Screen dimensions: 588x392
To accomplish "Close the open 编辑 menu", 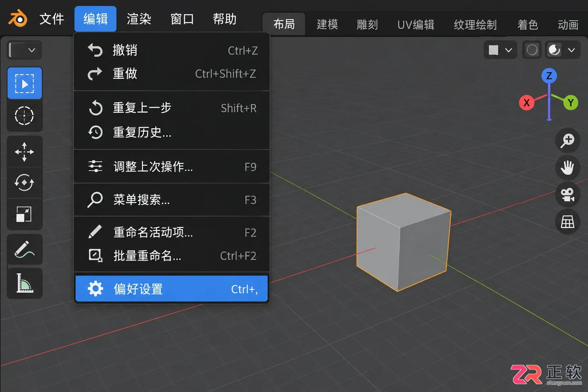I will (x=96, y=19).
